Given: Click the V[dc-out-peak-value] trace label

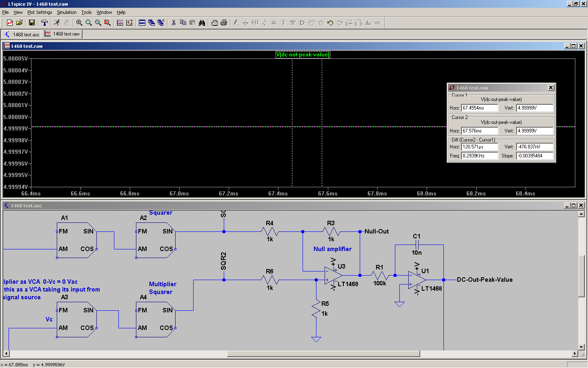Looking at the screenshot, I should 303,54.
